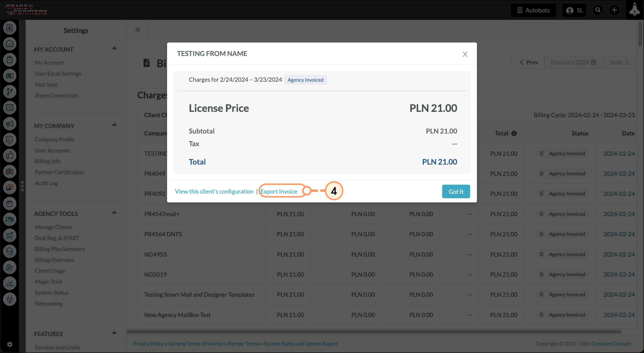Open the user star icon in sidebar
This screenshot has width=644, height=353.
[x=10, y=268]
